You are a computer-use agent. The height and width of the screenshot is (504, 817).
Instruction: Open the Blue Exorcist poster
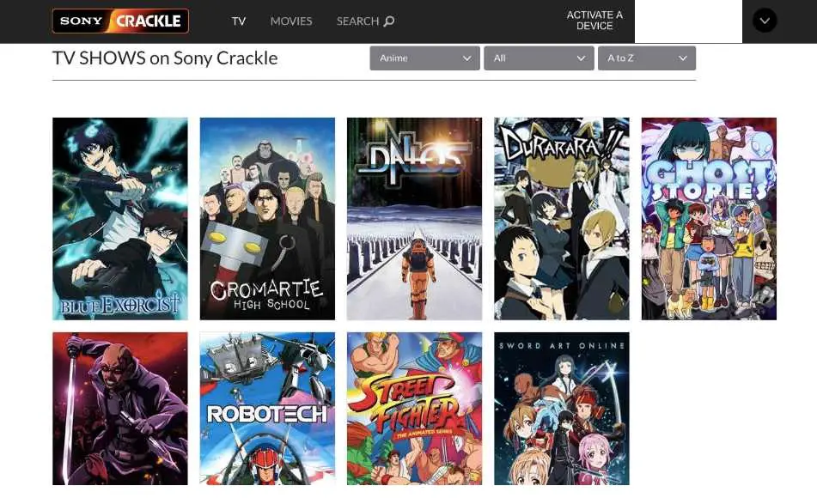119,219
